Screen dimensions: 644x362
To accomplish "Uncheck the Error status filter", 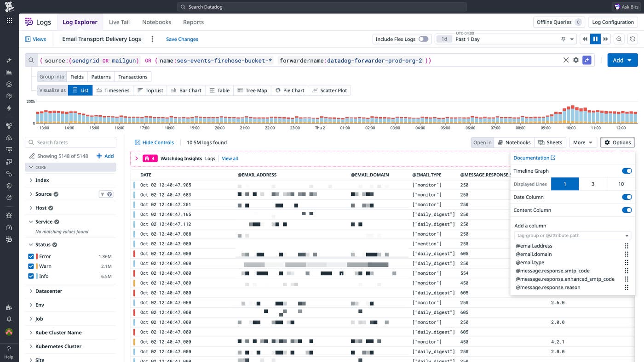I will point(31,256).
